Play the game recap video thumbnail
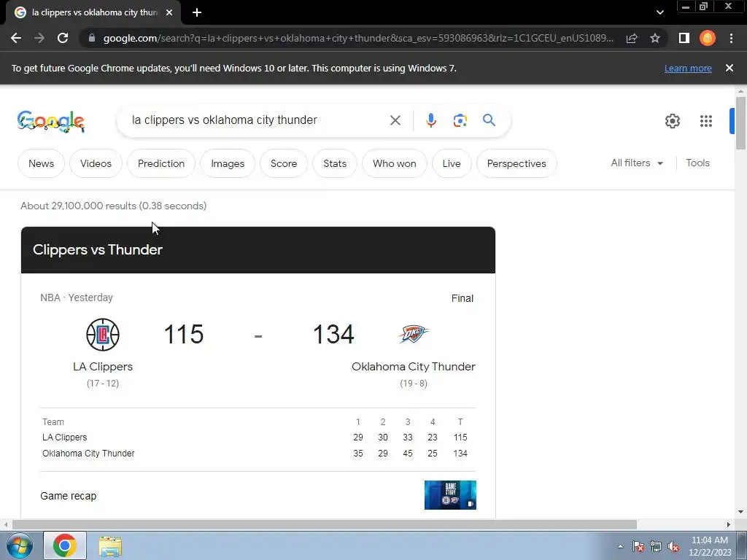Screen dimensions: 747x560 pos(450,495)
